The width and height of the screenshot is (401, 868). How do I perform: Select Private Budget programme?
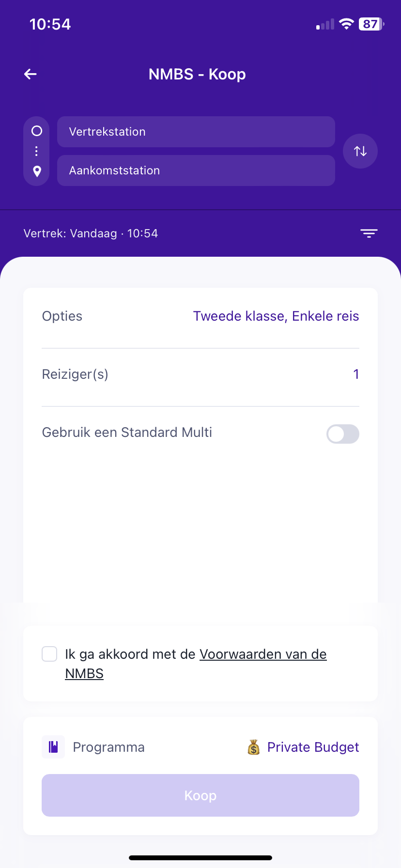pyautogui.click(x=313, y=747)
